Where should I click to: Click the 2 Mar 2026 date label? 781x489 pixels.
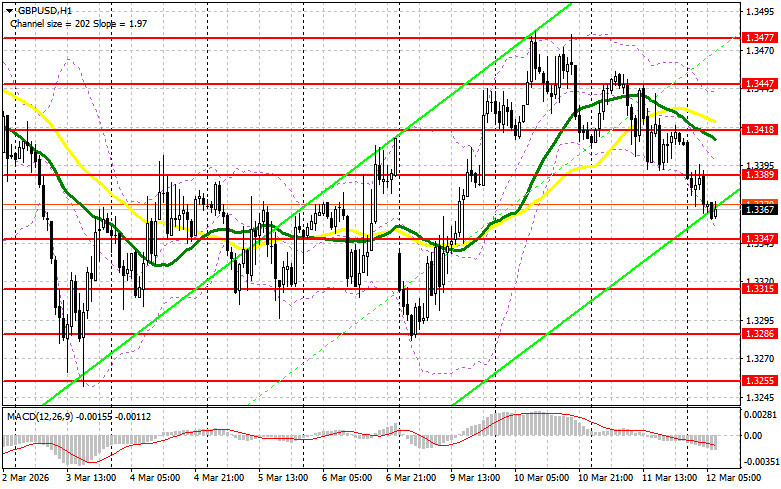coord(28,480)
